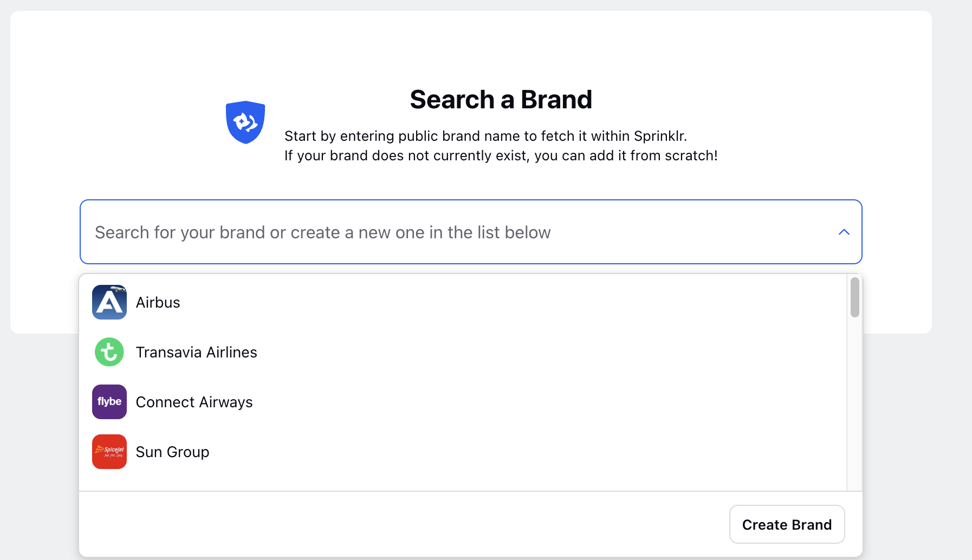
Task: Click the green Transavia logo icon
Action: 109,352
